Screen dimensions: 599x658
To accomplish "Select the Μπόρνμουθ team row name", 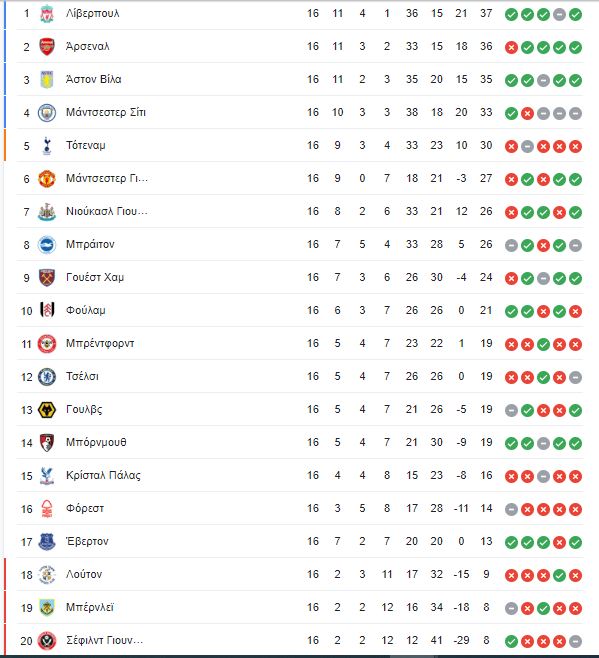I will pos(96,442).
